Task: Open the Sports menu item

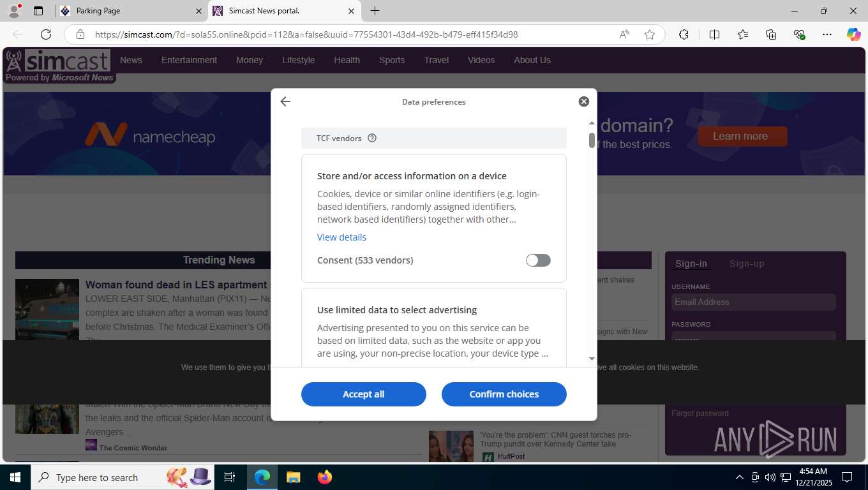Action: pos(392,60)
